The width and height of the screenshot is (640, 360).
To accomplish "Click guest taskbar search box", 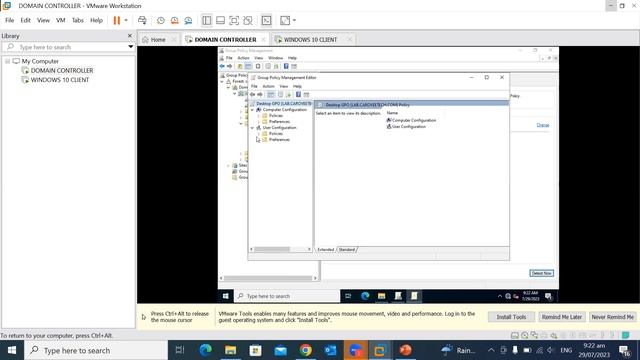I will coord(287,296).
